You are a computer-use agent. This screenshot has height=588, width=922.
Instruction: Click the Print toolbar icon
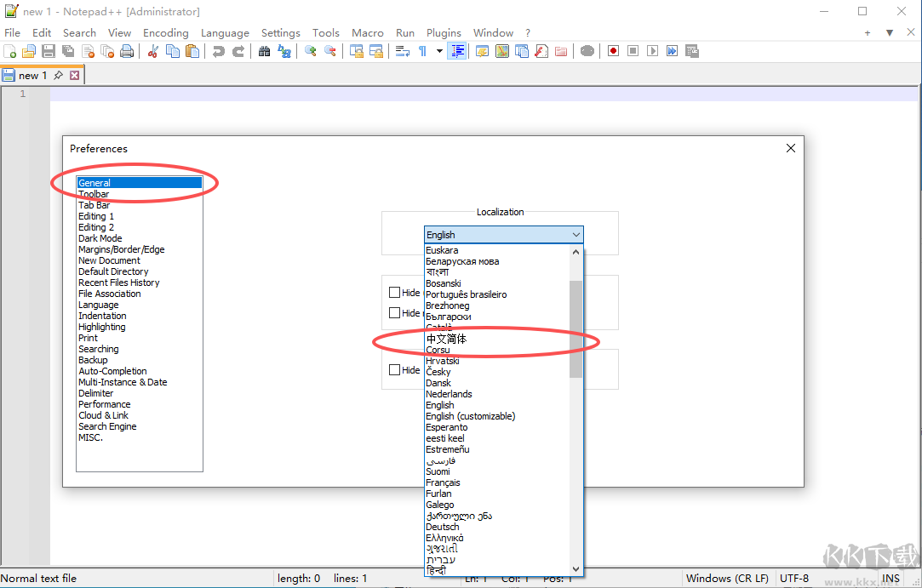click(127, 51)
